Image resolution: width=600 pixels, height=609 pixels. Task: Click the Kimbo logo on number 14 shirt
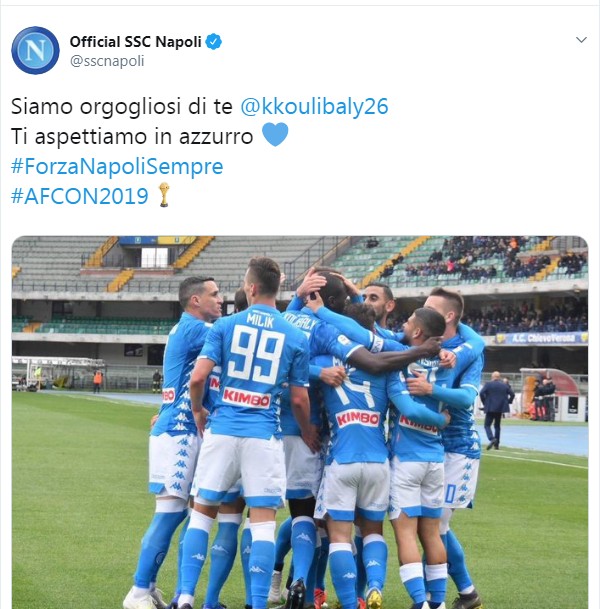coord(358,419)
